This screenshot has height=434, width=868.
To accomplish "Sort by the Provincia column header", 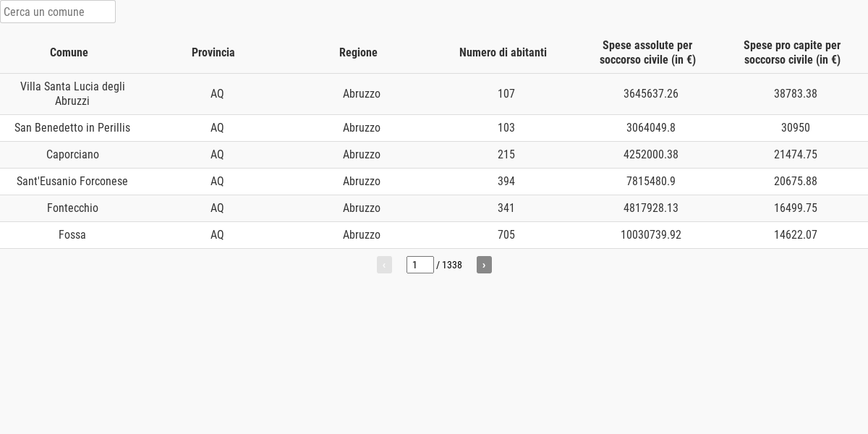I will point(213,52).
